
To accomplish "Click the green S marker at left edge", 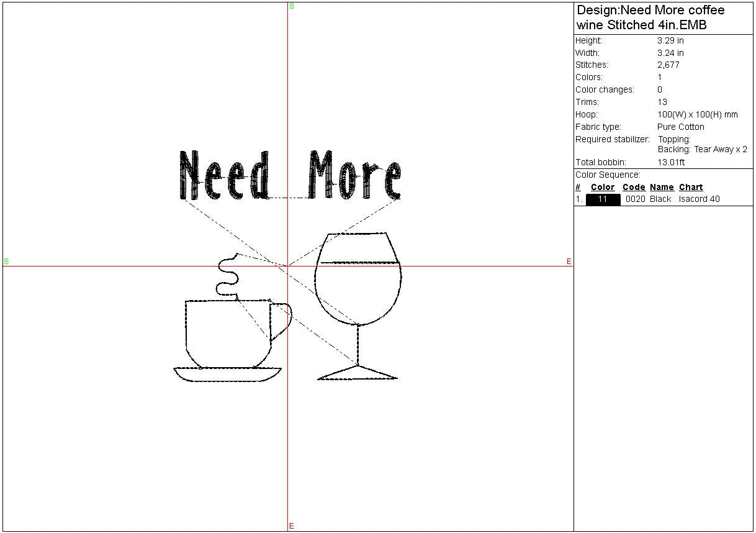I will click(x=6, y=262).
